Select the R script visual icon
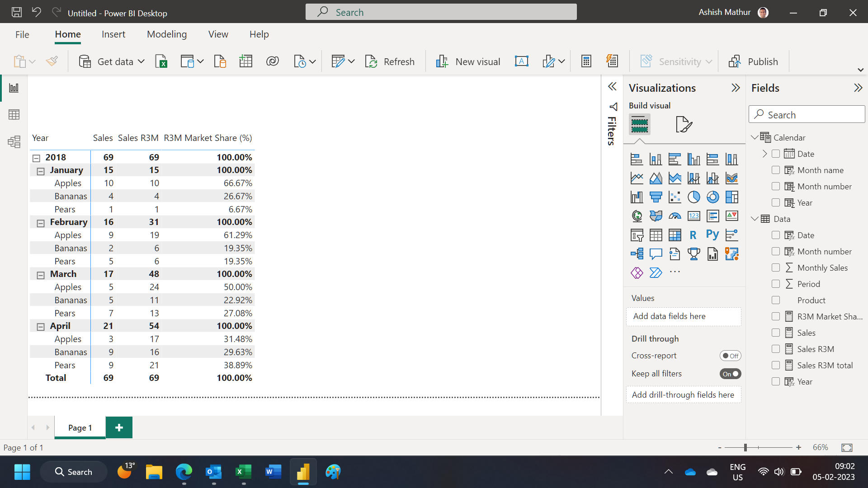The height and width of the screenshot is (488, 868). [x=693, y=235]
